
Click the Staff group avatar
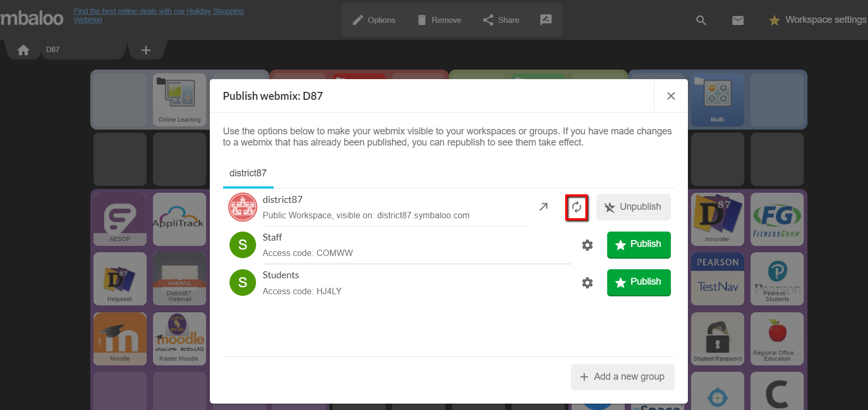pyautogui.click(x=243, y=245)
